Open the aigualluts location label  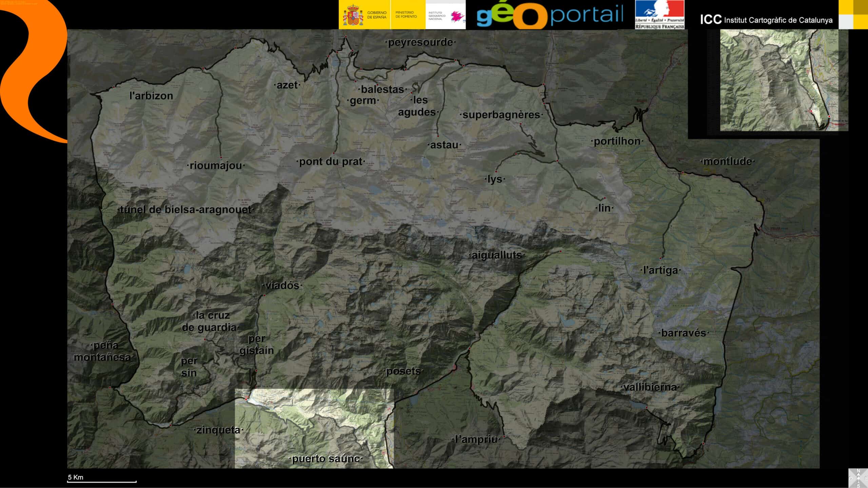pos(497,255)
